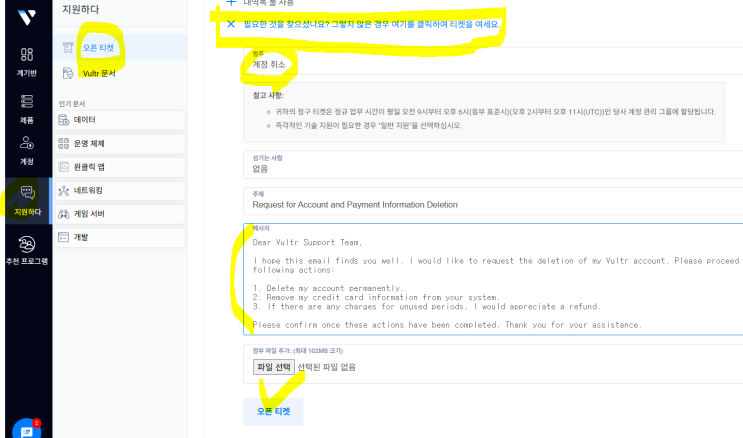
Task: Click the 선택된 파일 없음 text
Action: (x=326, y=367)
